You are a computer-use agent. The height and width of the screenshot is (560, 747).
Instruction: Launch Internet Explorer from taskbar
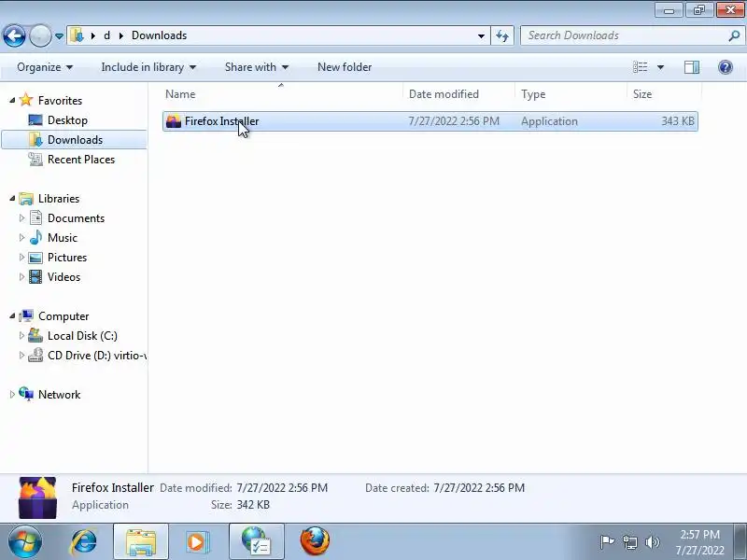coord(84,542)
